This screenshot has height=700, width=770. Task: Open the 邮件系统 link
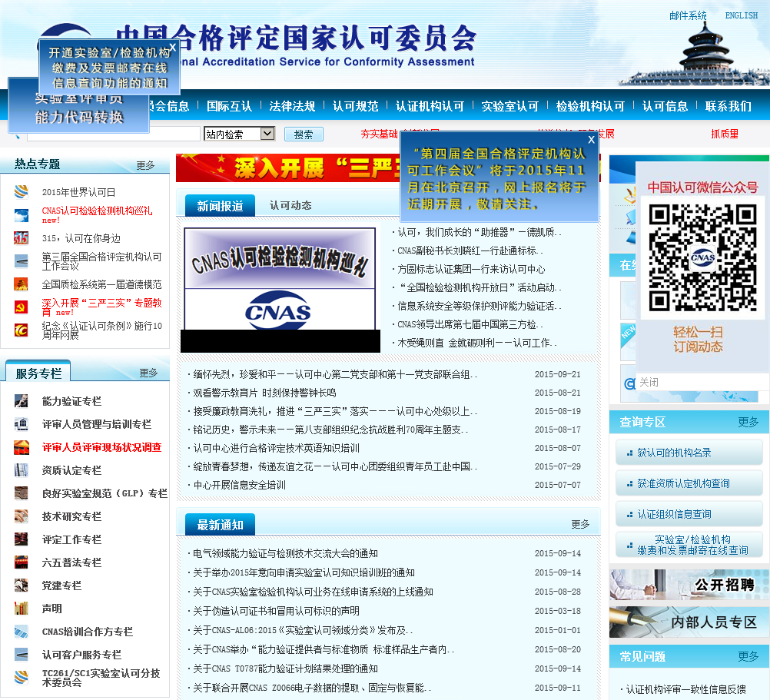tap(688, 15)
